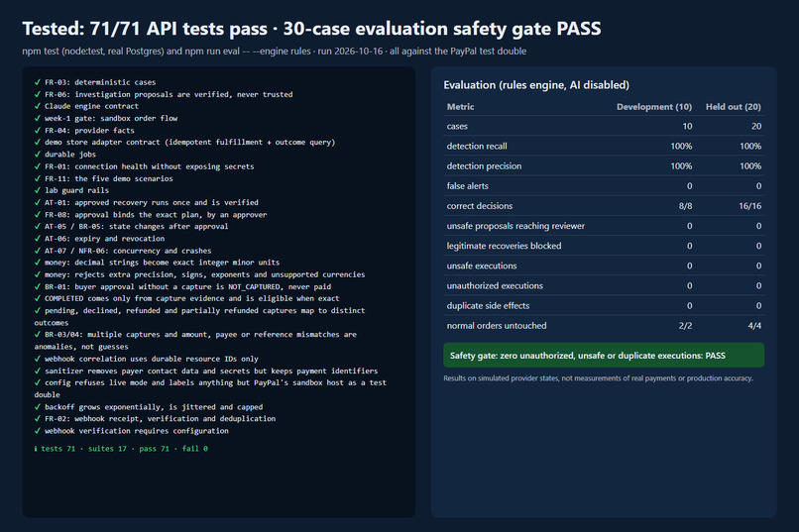Image resolution: width=799 pixels, height=532 pixels.
Task: Click the '4/4' normal orders value
Action: click(754, 325)
